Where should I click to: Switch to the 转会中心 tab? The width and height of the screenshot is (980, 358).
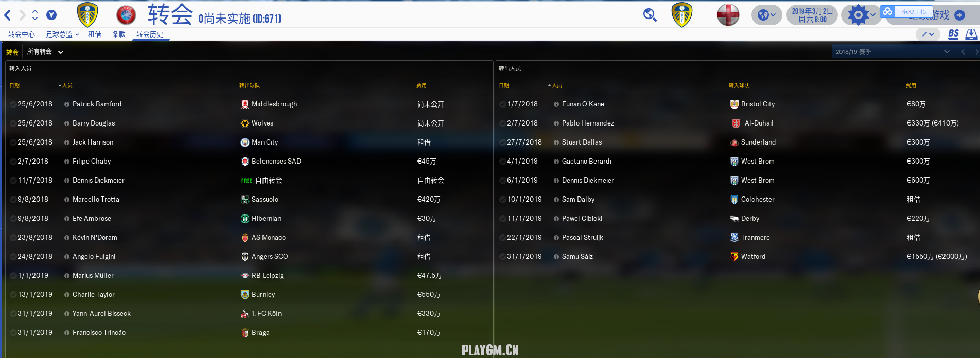click(x=22, y=34)
